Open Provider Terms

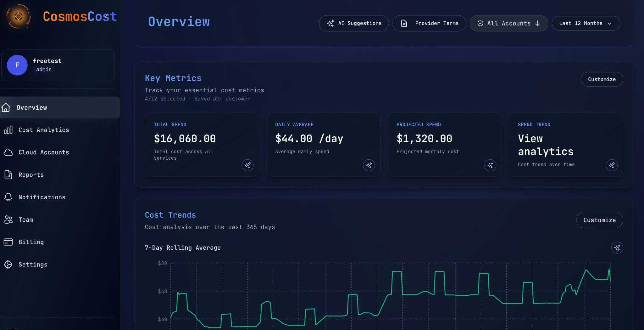point(429,23)
